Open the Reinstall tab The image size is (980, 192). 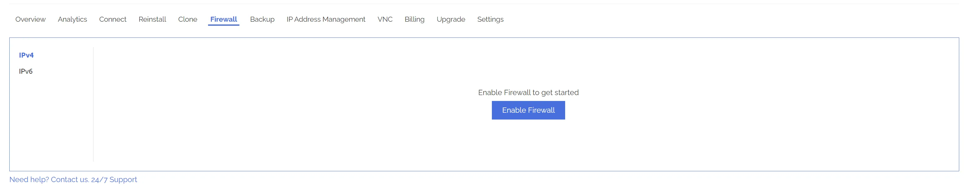152,19
